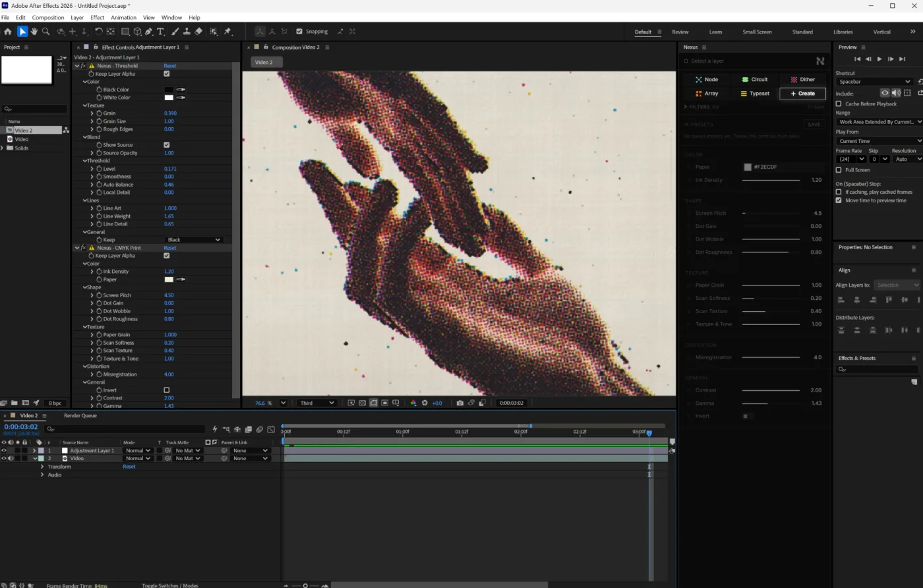Open the Animation menu
The height and width of the screenshot is (588, 923).
tap(123, 18)
